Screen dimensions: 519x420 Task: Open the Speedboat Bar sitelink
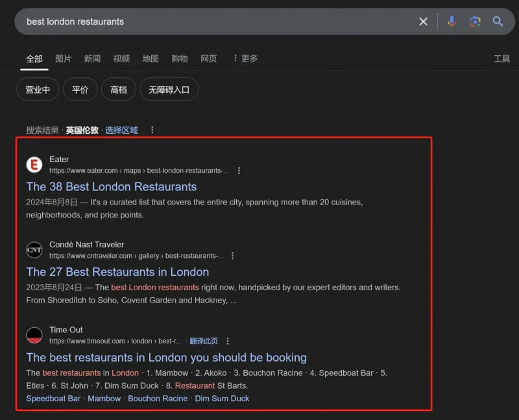pyautogui.click(x=53, y=399)
